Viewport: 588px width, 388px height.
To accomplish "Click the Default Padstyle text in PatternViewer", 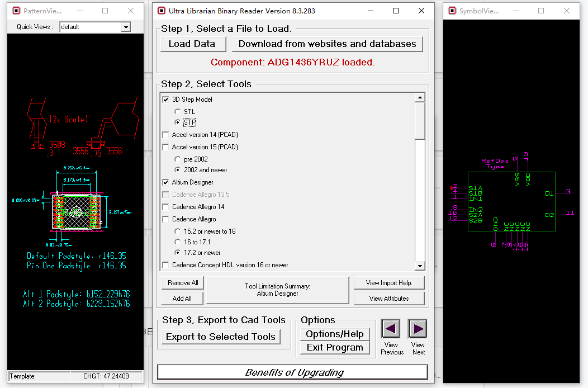I will point(77,256).
